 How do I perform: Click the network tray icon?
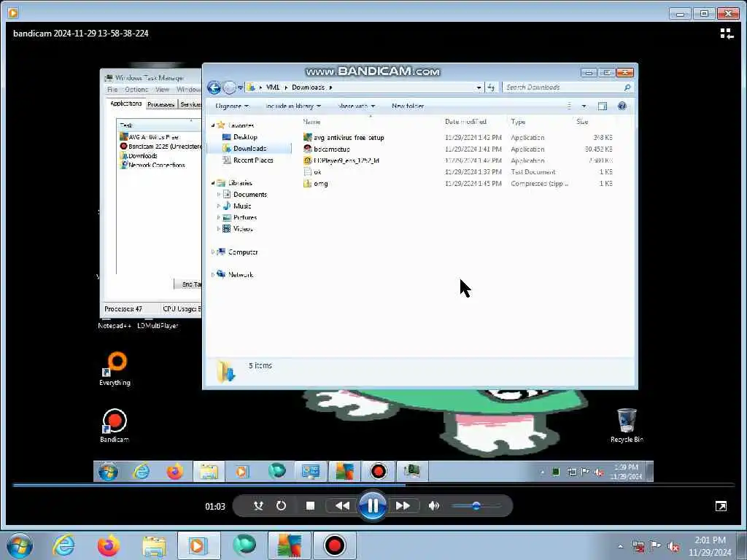[638, 546]
